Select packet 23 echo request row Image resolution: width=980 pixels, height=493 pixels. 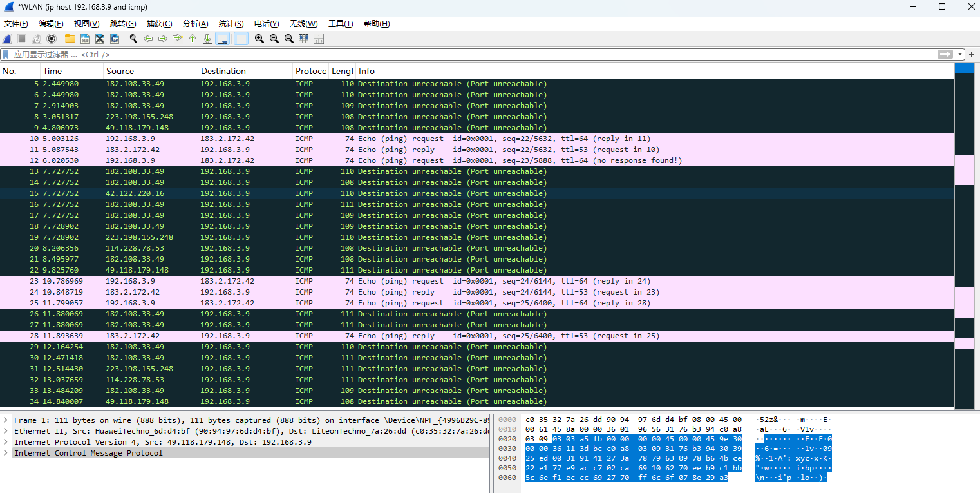pos(476,281)
